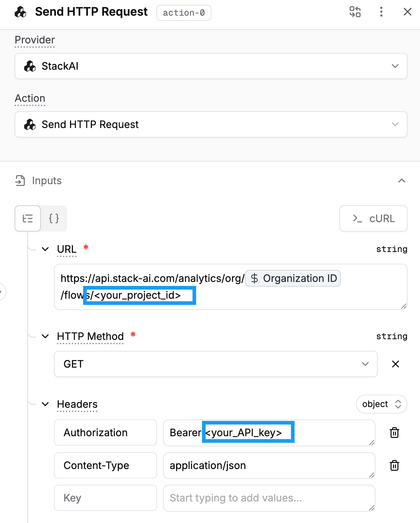Click the empty header Key field
Image resolution: width=420 pixels, height=523 pixels.
tap(105, 498)
